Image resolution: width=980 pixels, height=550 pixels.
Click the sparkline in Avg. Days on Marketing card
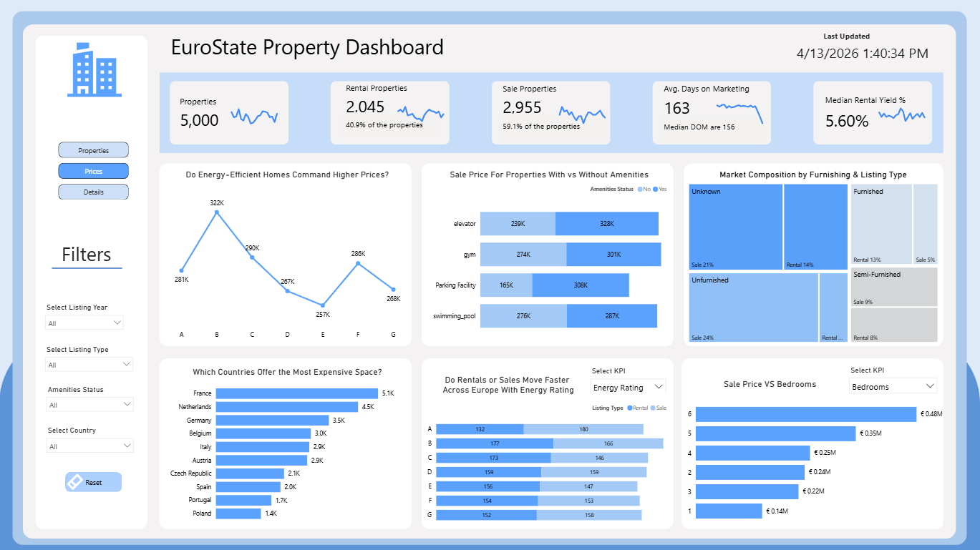pyautogui.click(x=739, y=112)
